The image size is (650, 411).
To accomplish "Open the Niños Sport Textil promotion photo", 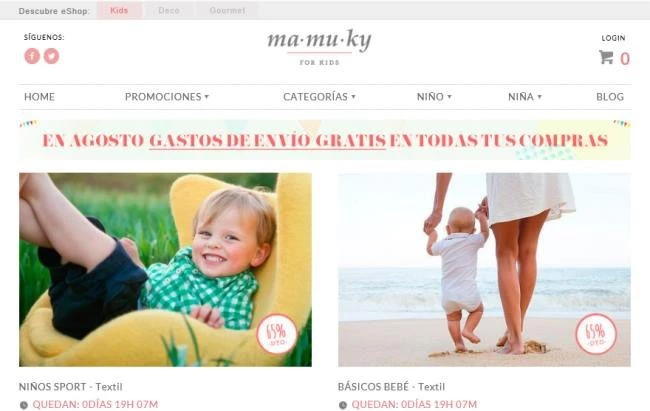I will coord(165,270).
